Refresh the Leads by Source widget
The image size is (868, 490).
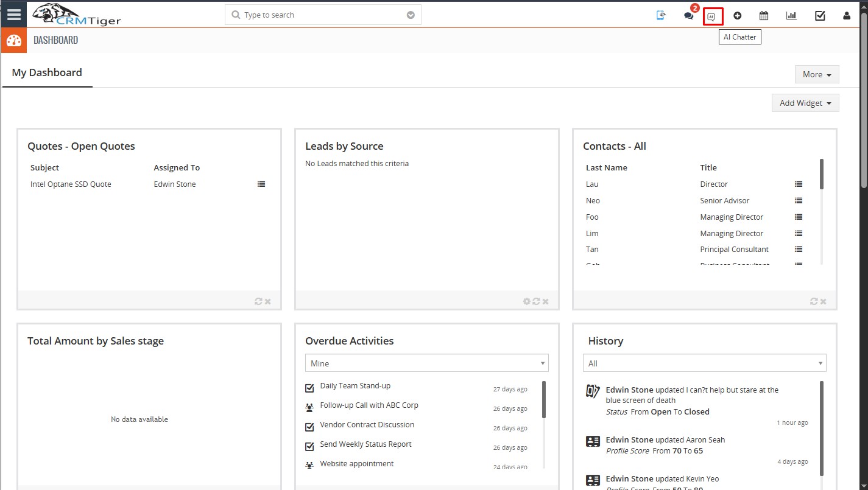click(x=536, y=301)
